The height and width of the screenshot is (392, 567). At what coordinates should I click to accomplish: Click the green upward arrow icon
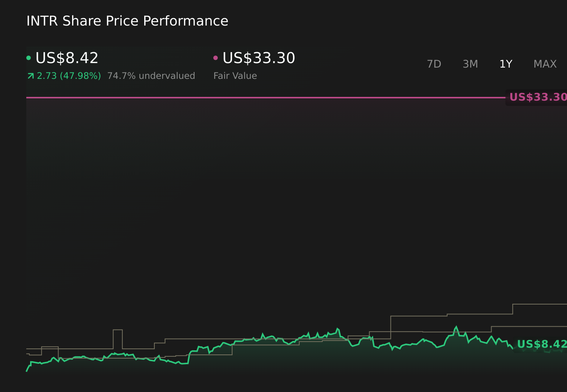(x=31, y=76)
